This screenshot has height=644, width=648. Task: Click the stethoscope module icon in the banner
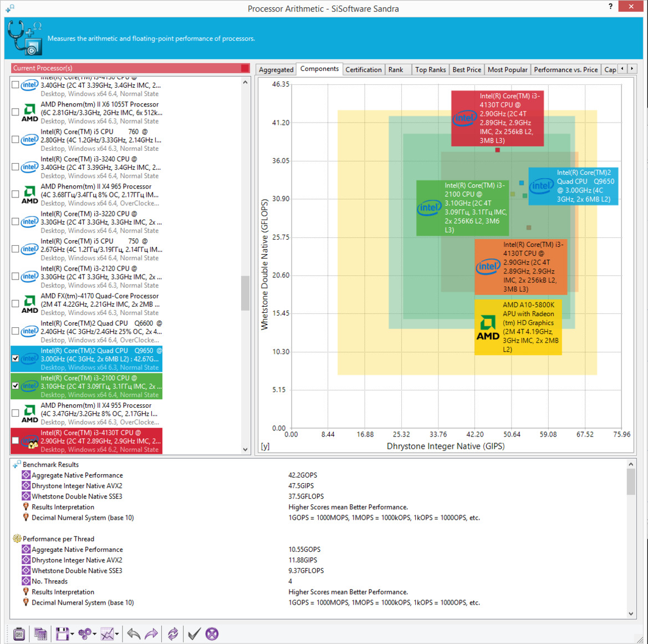coord(25,38)
